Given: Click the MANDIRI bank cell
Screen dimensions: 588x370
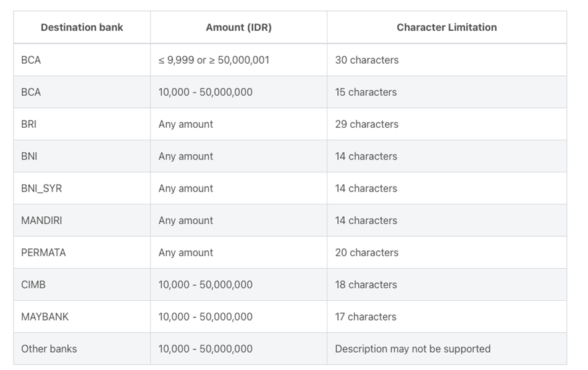Looking at the screenshot, I should tap(82, 221).
